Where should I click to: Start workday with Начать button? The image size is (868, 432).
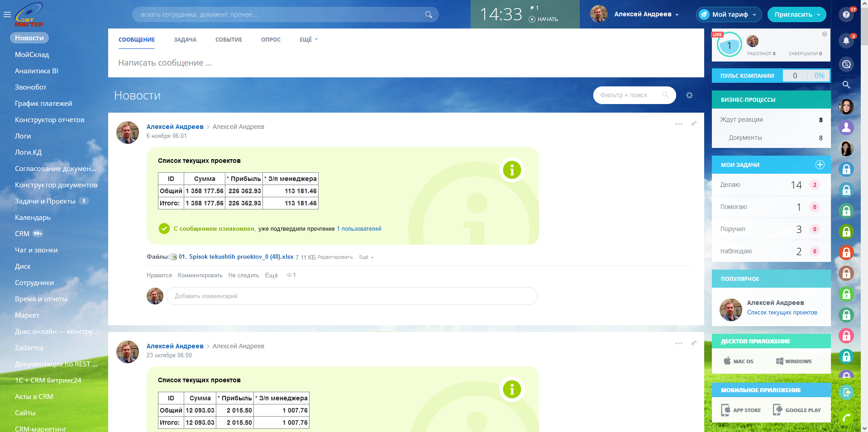coord(544,19)
